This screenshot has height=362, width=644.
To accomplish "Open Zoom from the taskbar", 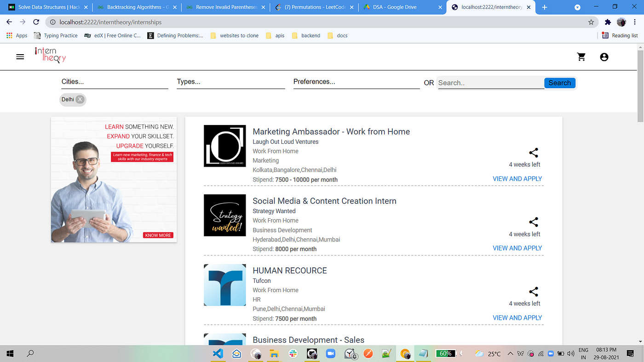I will [x=330, y=353].
